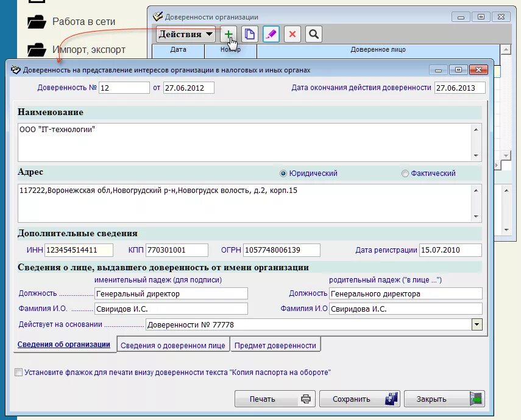Click the green plus add button
This screenshot has width=521, height=420.
point(229,34)
